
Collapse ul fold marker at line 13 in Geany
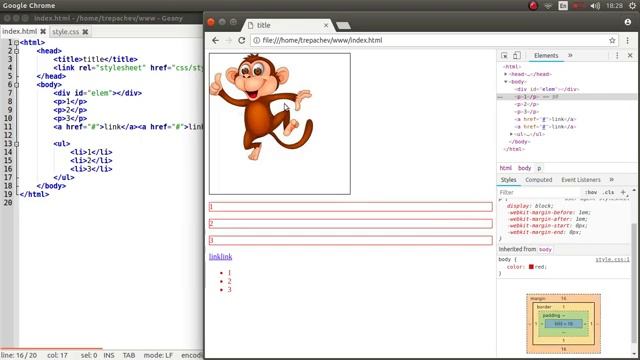click(x=16, y=144)
